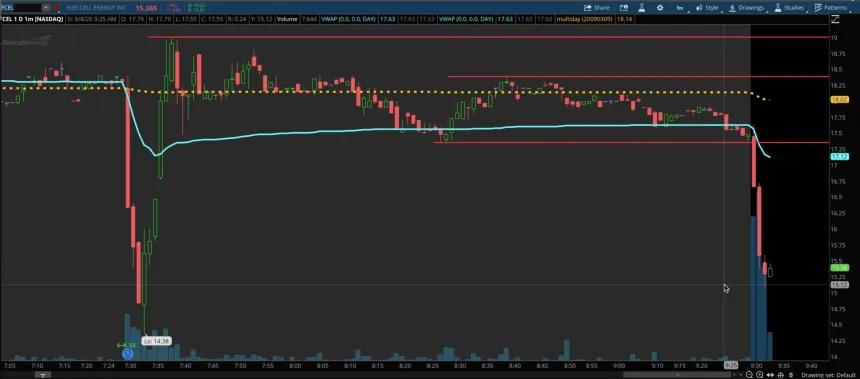Click the red alert icon beside symbol box
Screen dimensions: 860x379
56,8
